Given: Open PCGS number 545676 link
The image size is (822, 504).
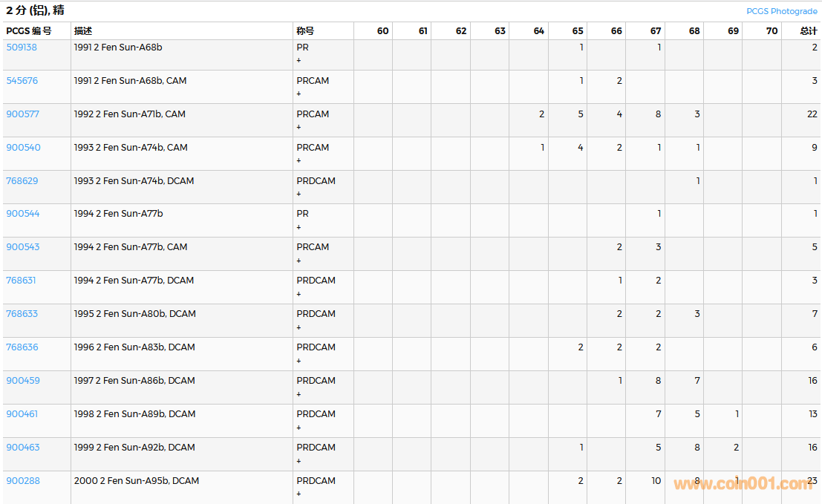Looking at the screenshot, I should pos(22,81).
